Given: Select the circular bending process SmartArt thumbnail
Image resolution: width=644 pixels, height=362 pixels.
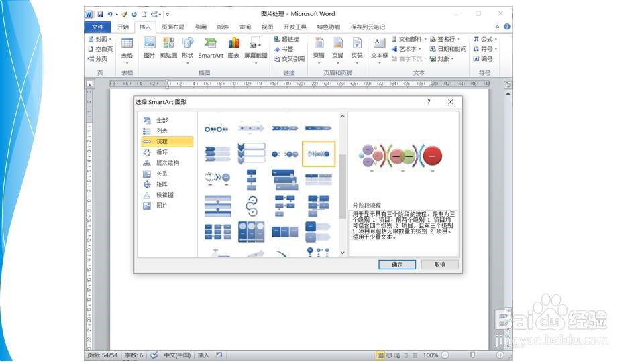Looking at the screenshot, I should pos(252,206).
